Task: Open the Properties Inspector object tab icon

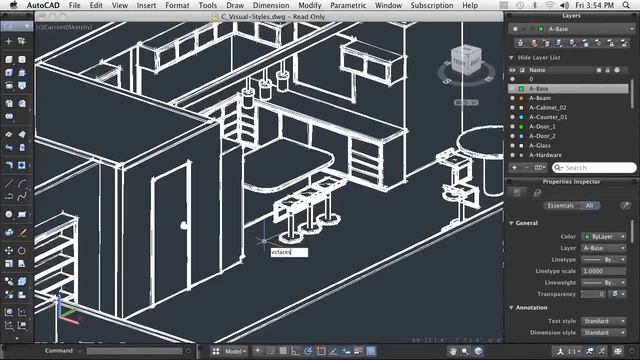Action: [x=517, y=193]
